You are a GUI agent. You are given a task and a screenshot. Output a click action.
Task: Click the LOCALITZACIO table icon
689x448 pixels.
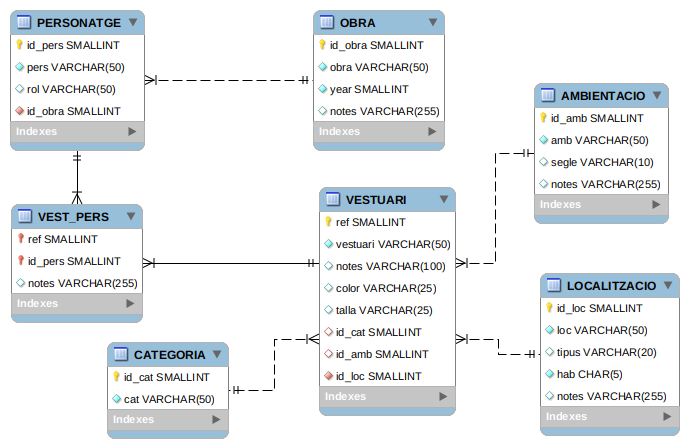pyautogui.click(x=554, y=286)
